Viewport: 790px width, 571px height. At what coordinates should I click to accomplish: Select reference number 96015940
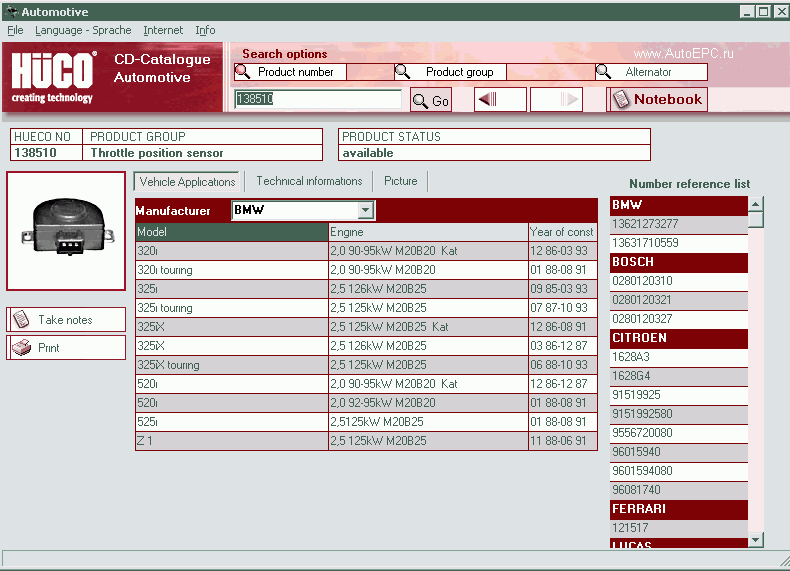[679, 452]
